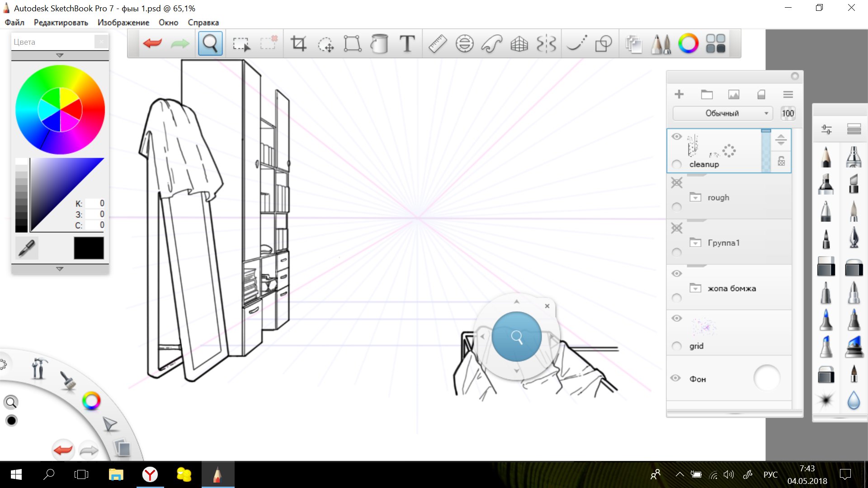Show the rough layer

pyautogui.click(x=677, y=183)
